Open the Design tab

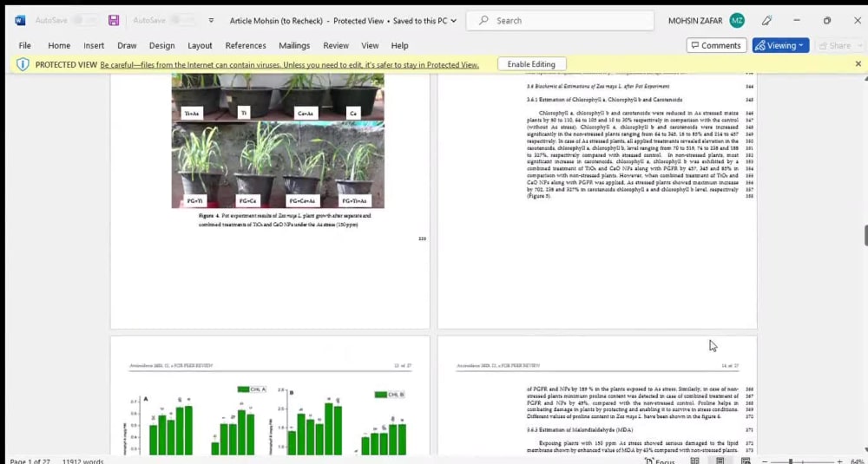coord(162,45)
